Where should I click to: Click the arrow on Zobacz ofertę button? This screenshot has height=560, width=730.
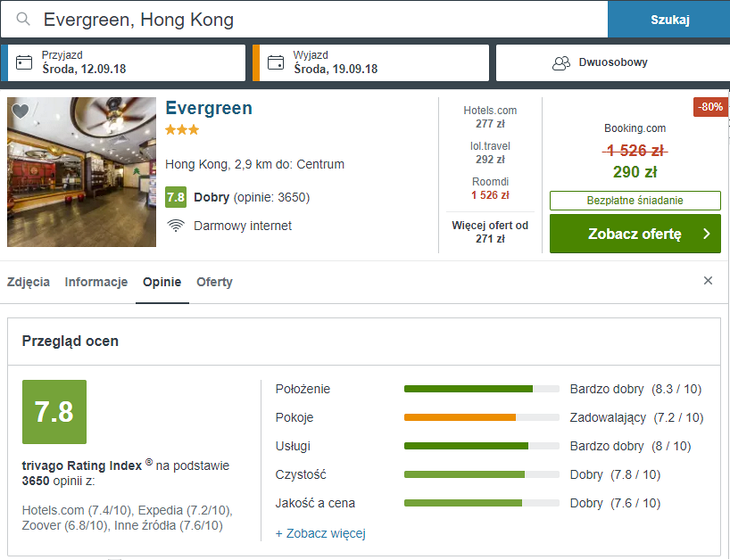coord(707,234)
